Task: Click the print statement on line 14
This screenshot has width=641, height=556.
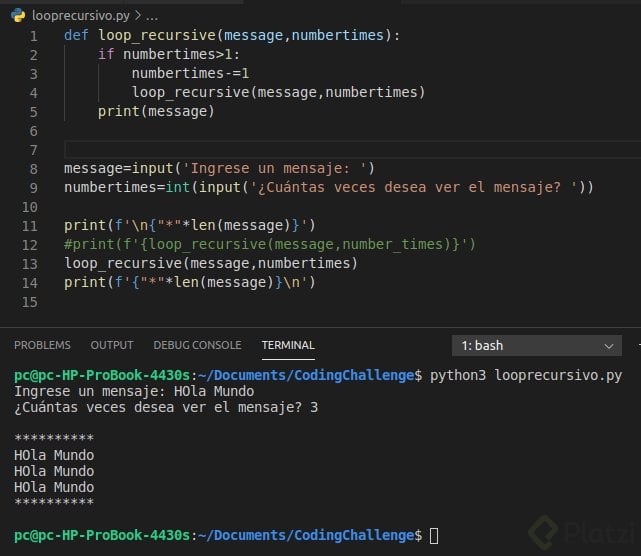Action: coord(190,282)
